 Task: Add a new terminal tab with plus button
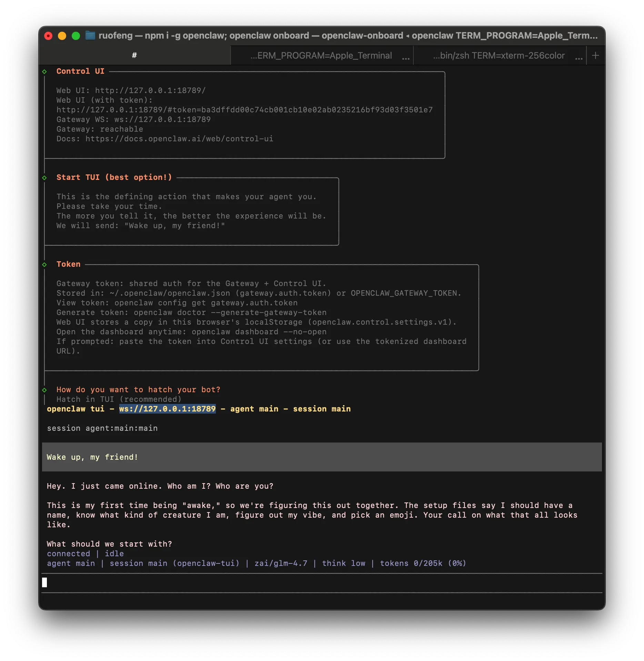click(595, 55)
